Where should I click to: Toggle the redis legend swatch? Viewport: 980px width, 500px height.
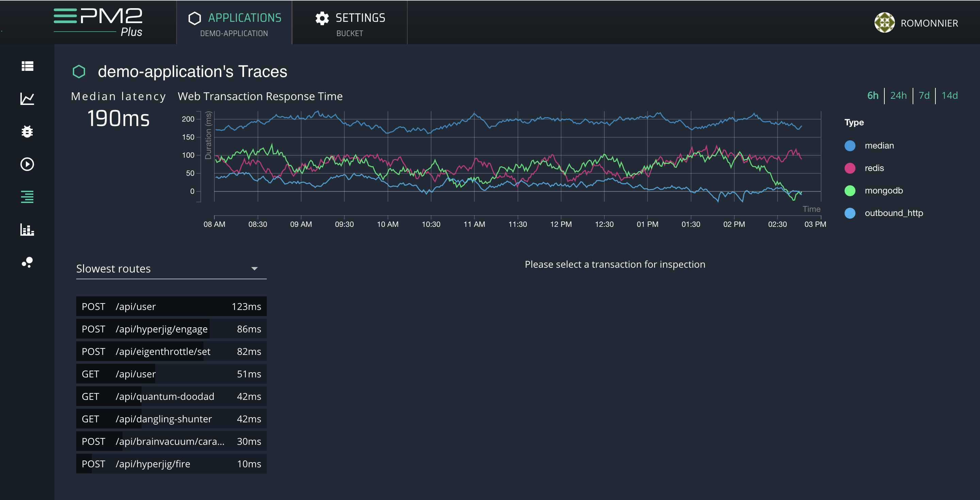850,168
